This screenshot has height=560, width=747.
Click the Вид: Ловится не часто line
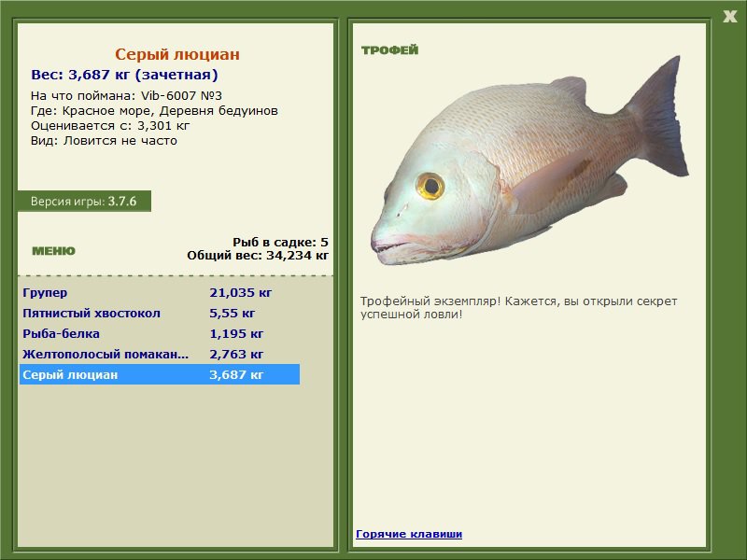104,141
